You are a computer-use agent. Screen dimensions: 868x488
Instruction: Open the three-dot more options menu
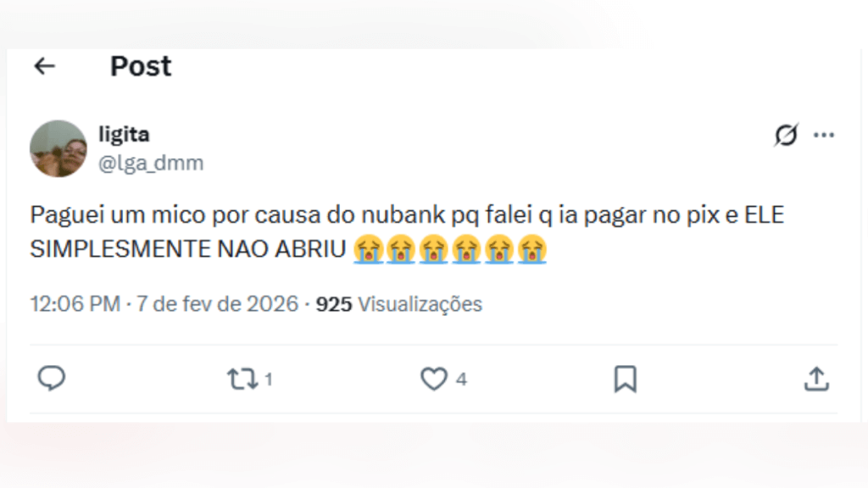pos(824,136)
